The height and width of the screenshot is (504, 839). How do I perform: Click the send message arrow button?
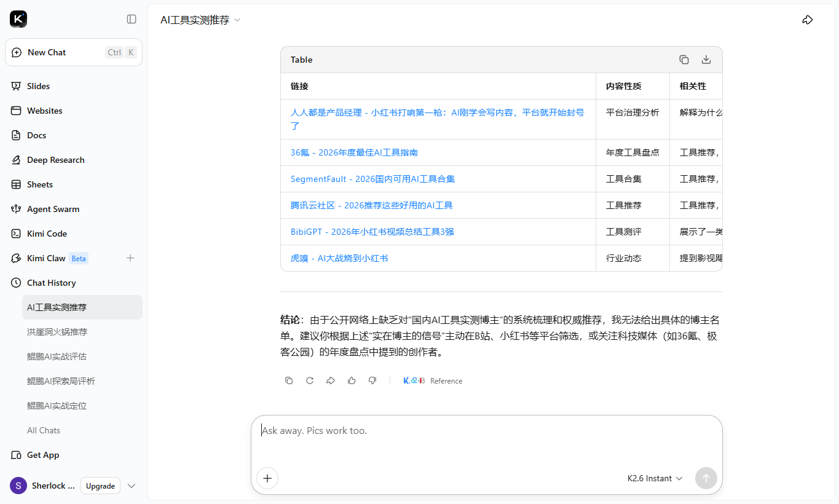pos(706,478)
